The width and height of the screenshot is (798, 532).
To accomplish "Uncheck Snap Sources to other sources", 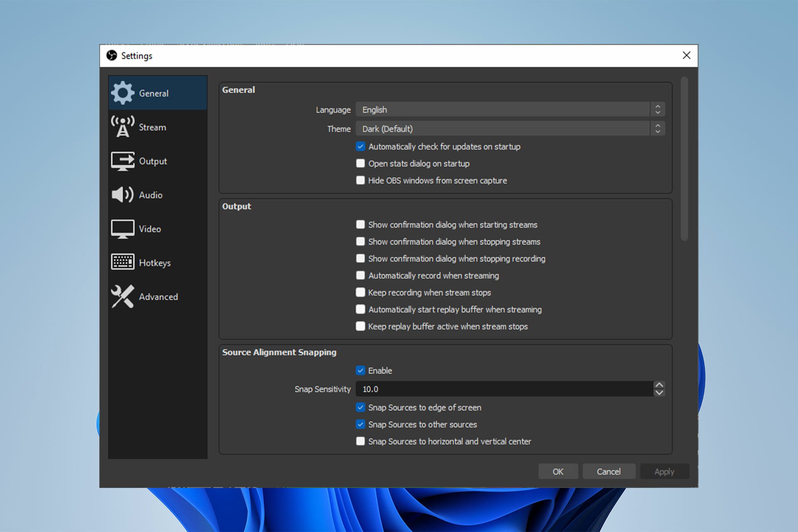I will 360,424.
